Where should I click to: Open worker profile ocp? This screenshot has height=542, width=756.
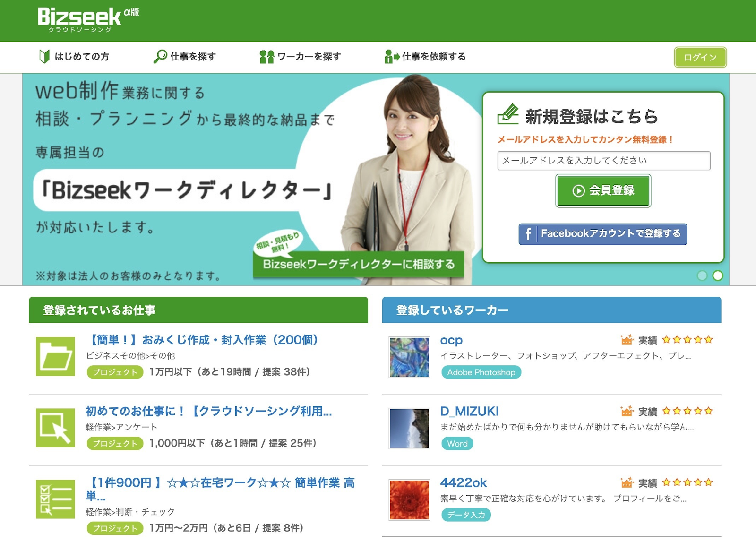451,340
